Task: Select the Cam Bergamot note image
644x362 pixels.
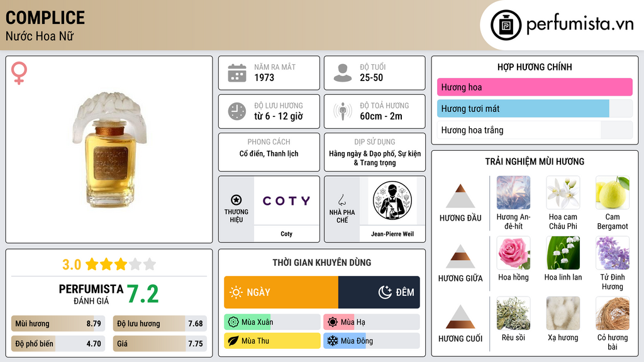Action: [x=613, y=192]
